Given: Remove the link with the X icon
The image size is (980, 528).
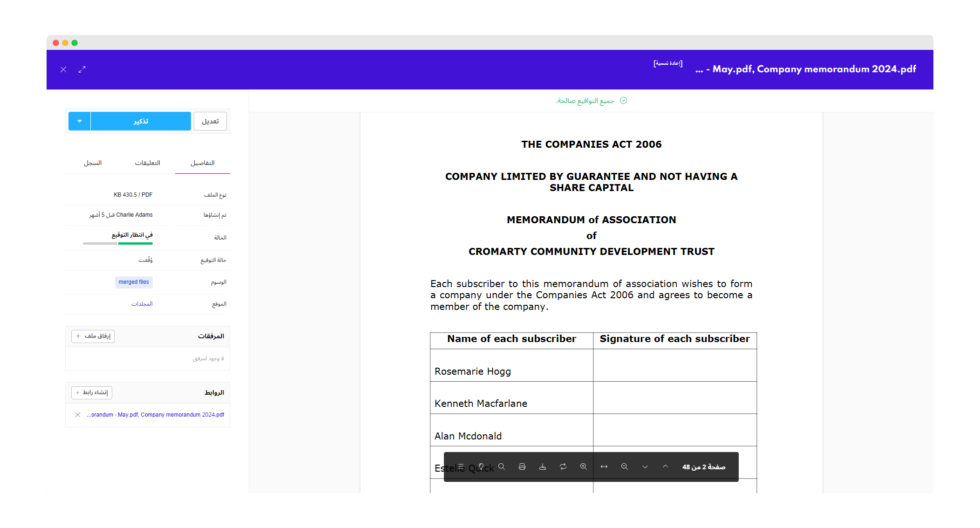Looking at the screenshot, I should (x=78, y=415).
